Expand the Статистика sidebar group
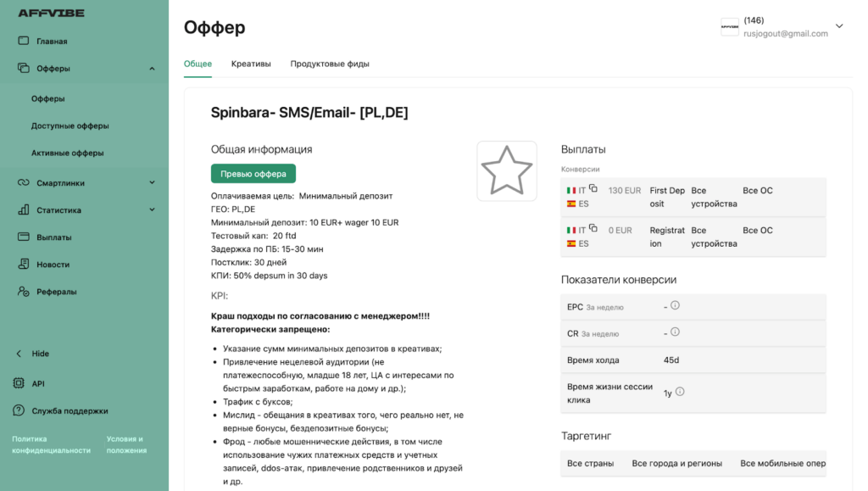This screenshot has width=868, height=491. [153, 209]
